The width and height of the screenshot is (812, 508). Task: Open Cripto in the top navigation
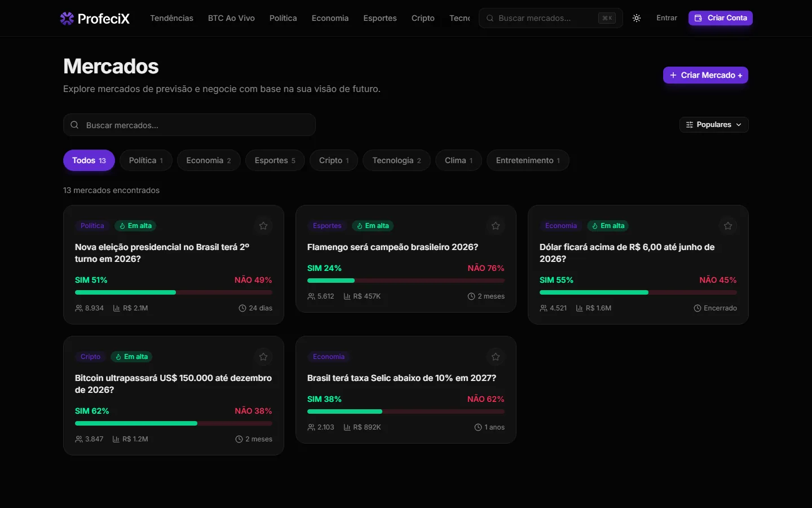[423, 18]
